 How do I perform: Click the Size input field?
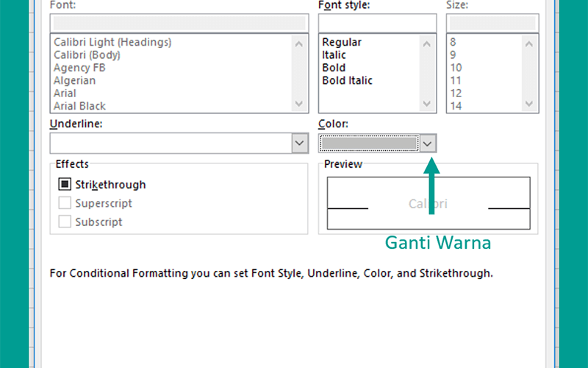tap(492, 24)
